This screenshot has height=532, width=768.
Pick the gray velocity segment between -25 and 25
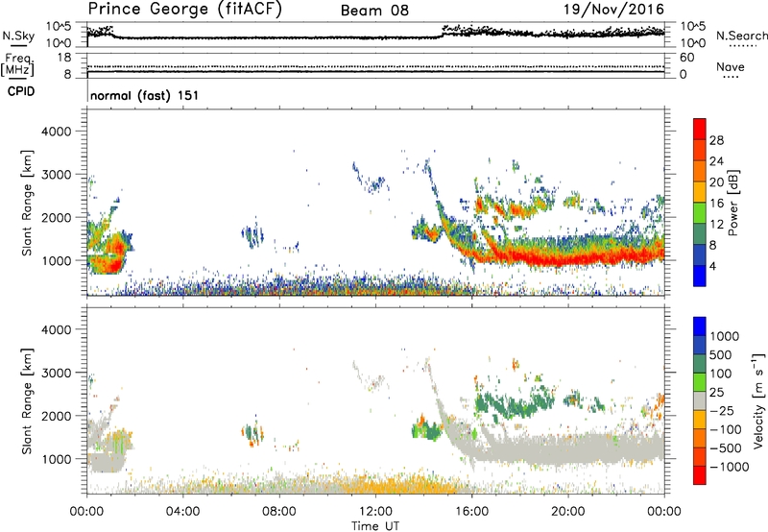[x=700, y=401]
